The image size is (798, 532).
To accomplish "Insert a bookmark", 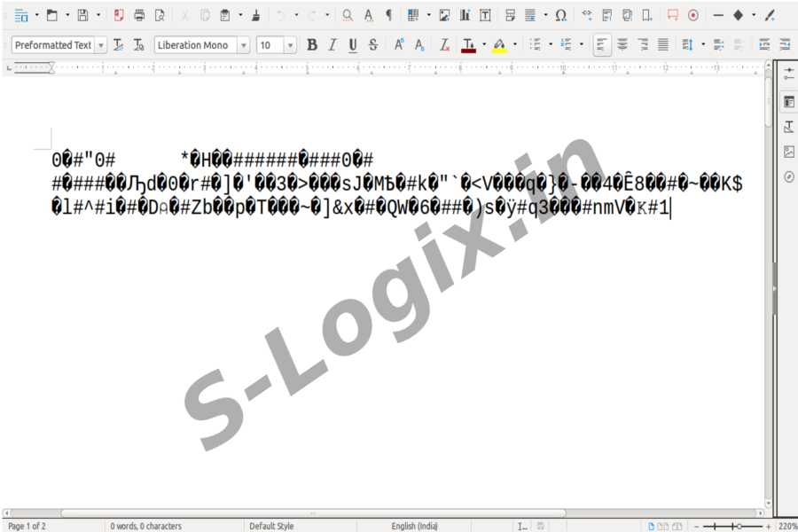I will 647,15.
